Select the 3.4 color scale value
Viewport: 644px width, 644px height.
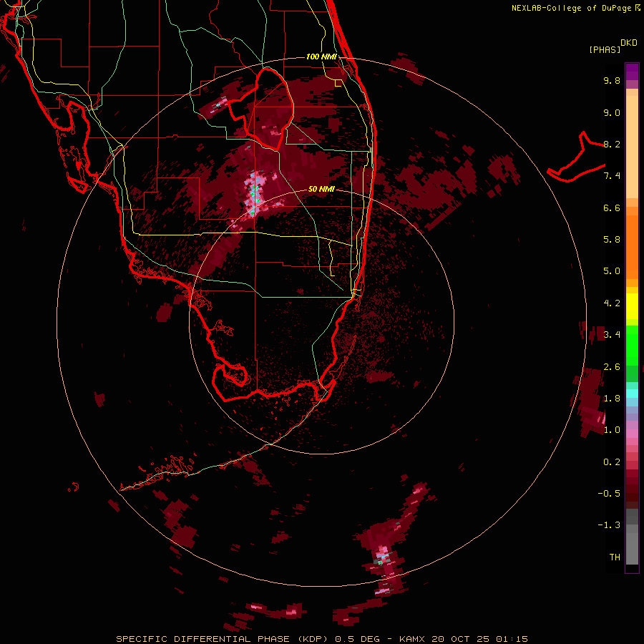tap(612, 335)
